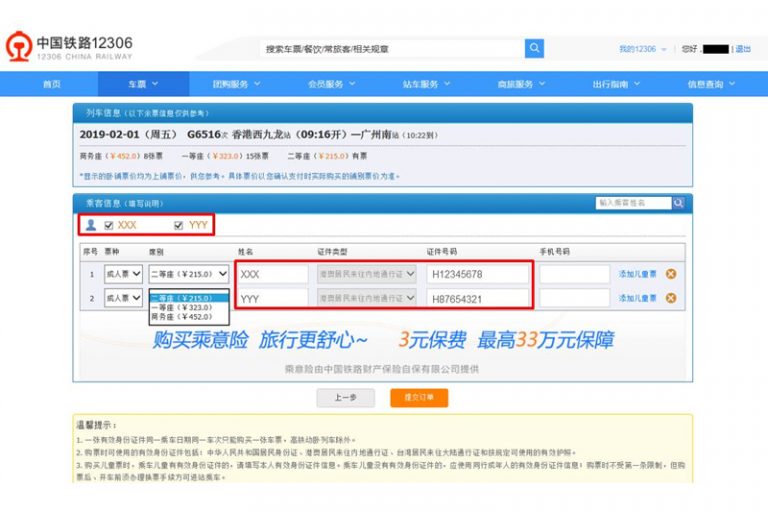This screenshot has width=768, height=512.
Task: Choose 商务座 ¥452.0 seat option
Action: pyautogui.click(x=182, y=317)
